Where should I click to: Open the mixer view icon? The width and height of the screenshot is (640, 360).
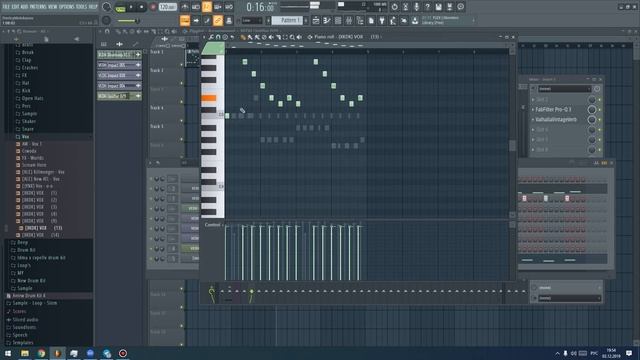point(349,20)
